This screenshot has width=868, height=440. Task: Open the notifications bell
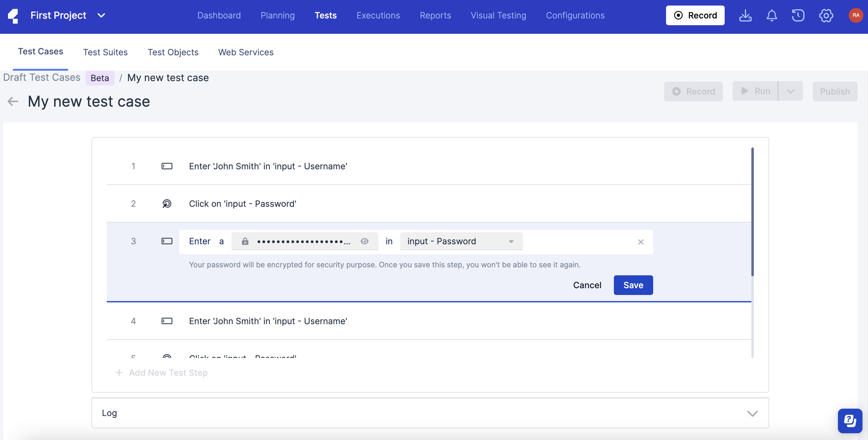[772, 16]
